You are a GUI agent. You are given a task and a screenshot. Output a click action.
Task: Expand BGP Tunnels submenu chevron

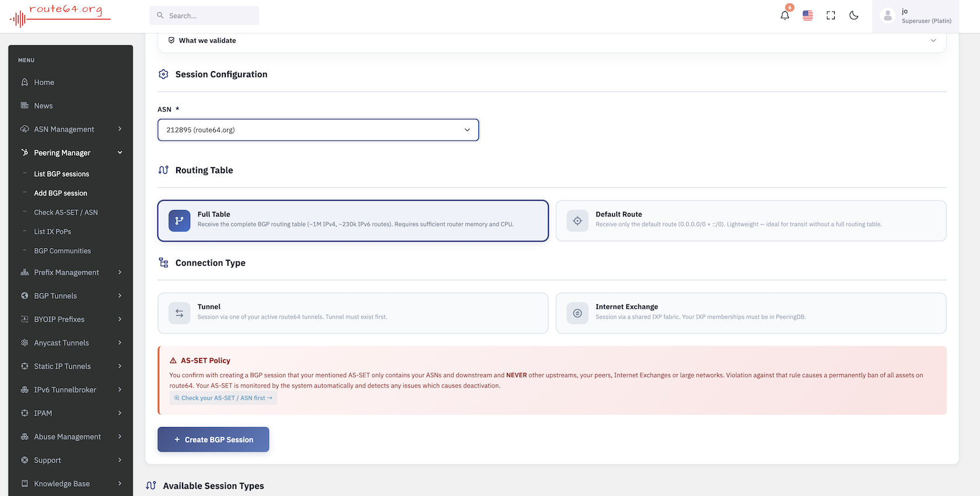click(120, 296)
